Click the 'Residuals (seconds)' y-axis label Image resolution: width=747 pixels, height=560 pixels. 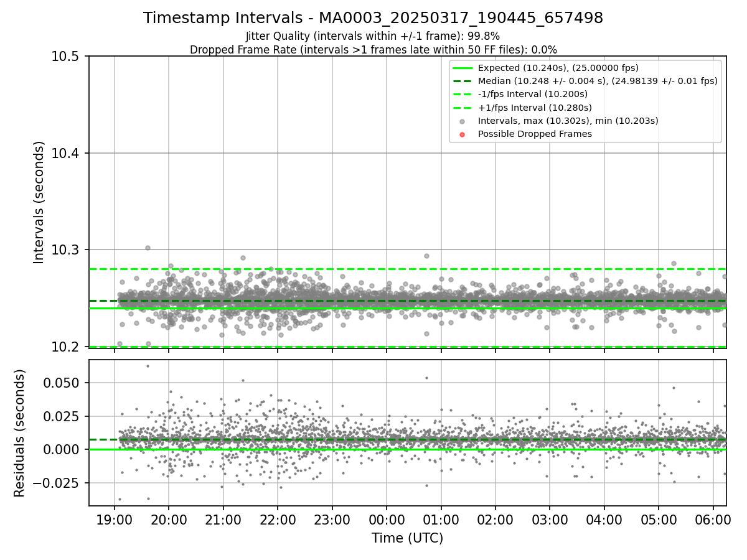click(x=20, y=433)
